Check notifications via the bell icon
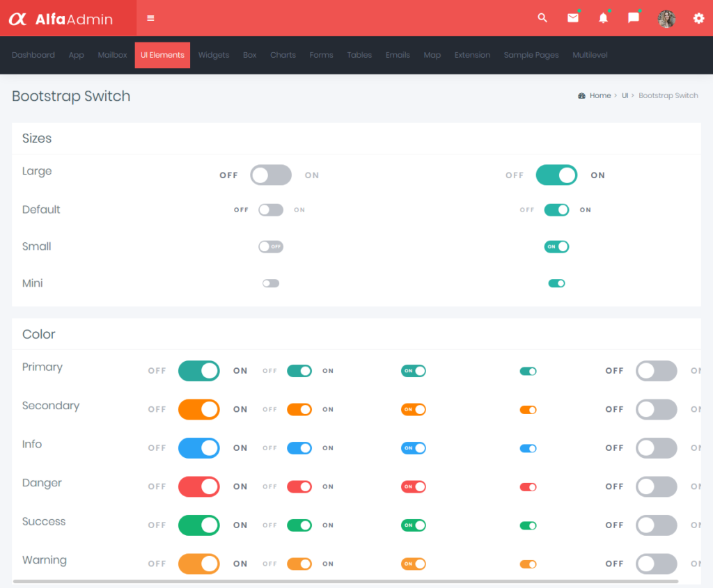713x588 pixels. (x=603, y=19)
